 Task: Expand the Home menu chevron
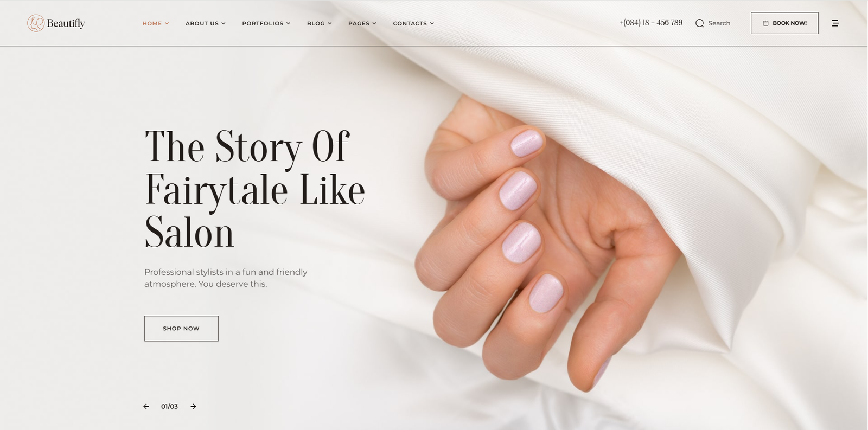click(167, 23)
